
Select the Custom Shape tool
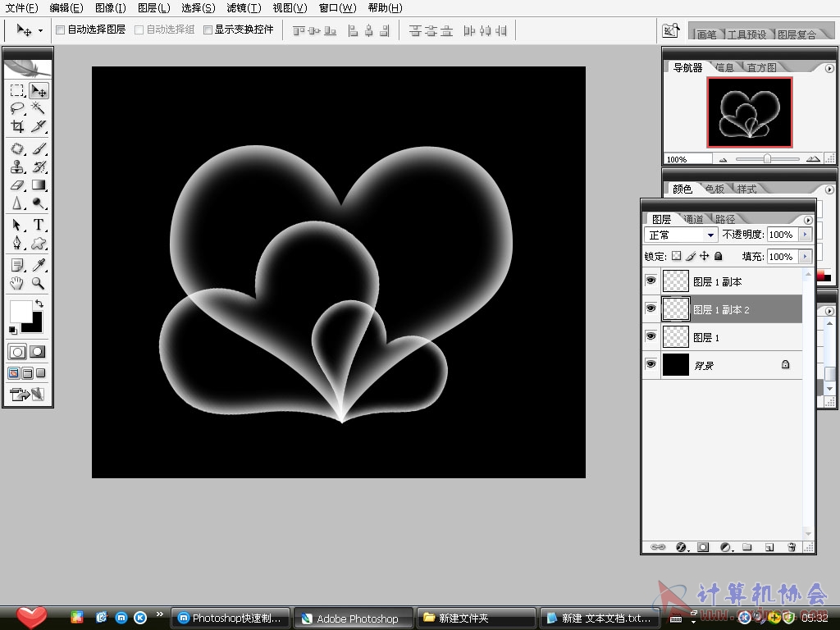[x=38, y=243]
